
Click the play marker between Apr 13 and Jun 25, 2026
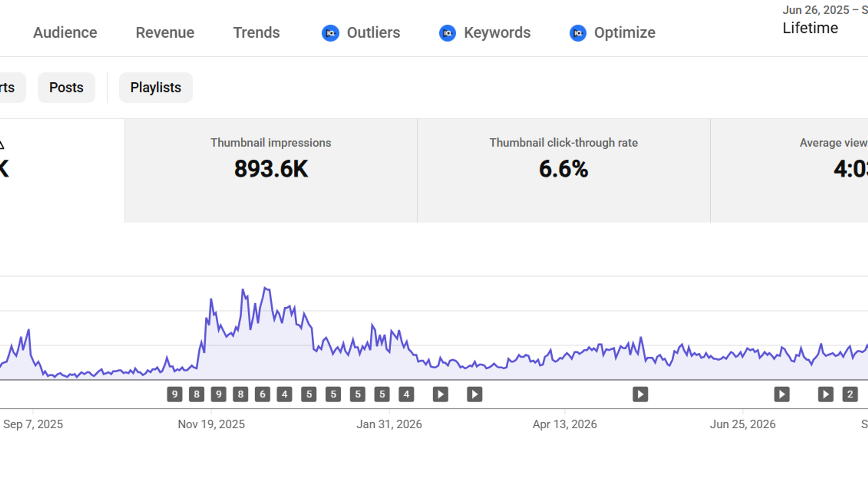[640, 394]
